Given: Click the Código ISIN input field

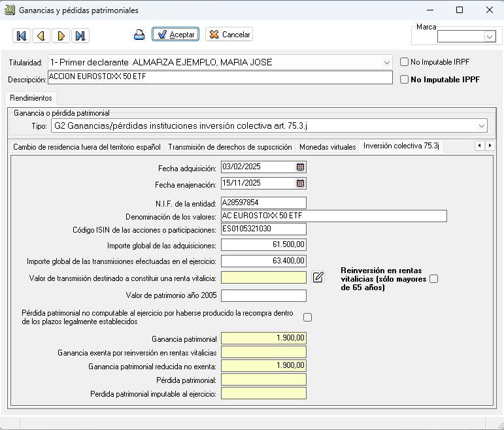Looking at the screenshot, I should coord(263,229).
